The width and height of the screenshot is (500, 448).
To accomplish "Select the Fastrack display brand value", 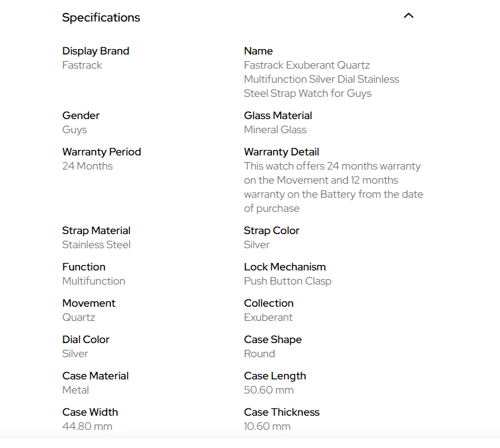I will click(x=82, y=65).
